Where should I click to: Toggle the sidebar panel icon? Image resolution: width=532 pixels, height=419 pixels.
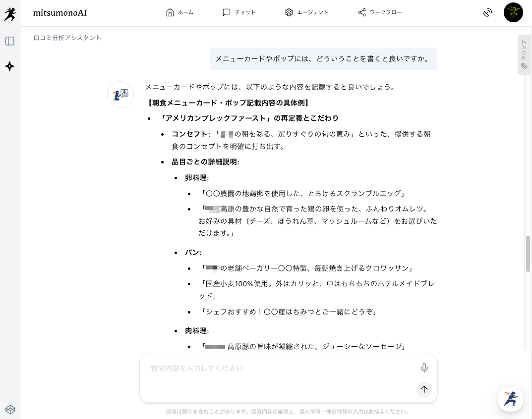point(10,41)
